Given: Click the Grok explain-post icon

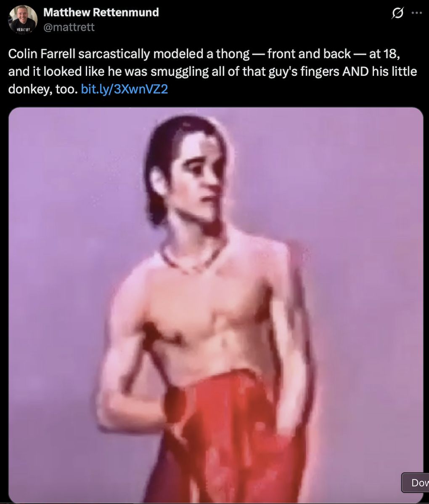Looking at the screenshot, I should coord(397,13).
